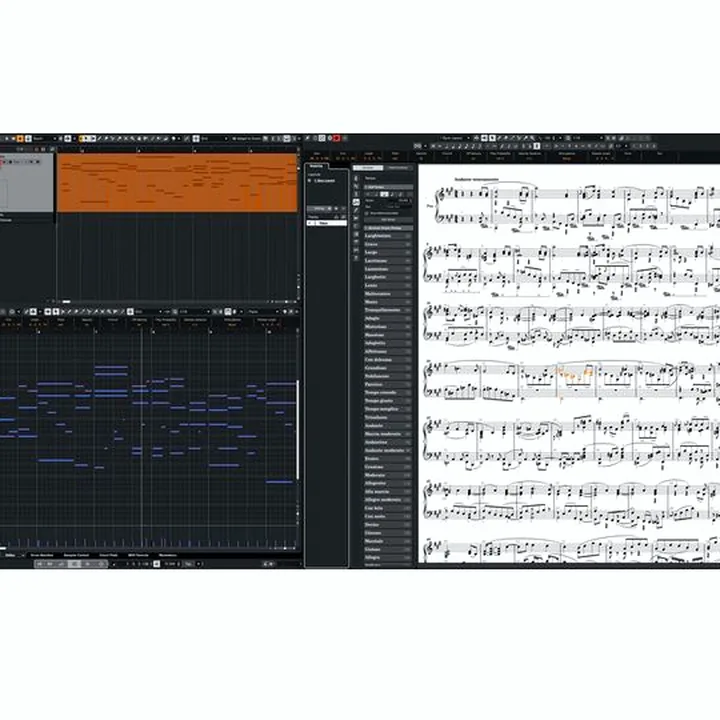Image resolution: width=720 pixels, height=720 pixels.
Task: Choose Adagietto tempo marking
Action: (388, 343)
